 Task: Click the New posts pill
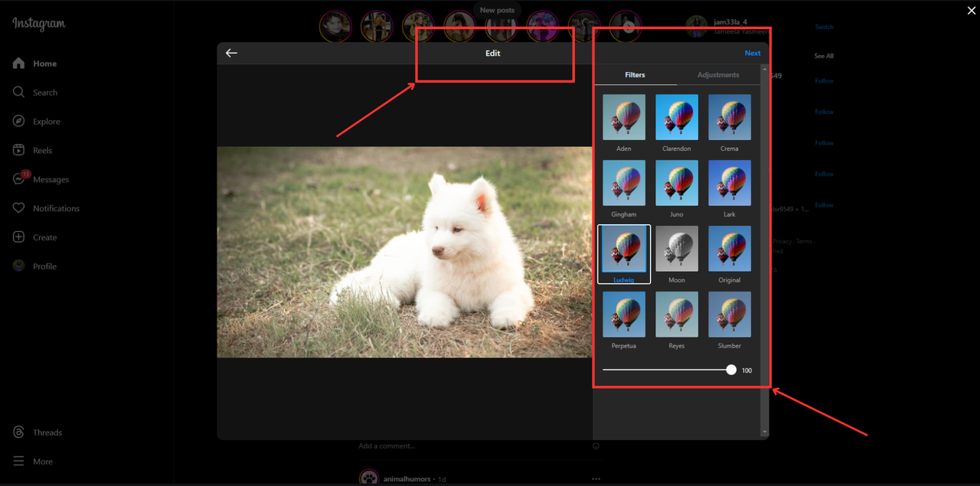pyautogui.click(x=497, y=10)
